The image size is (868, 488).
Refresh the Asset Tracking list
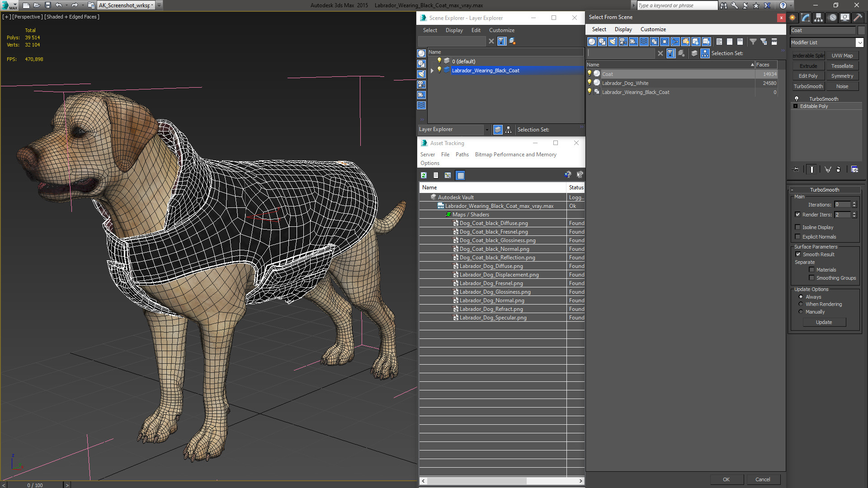click(424, 175)
